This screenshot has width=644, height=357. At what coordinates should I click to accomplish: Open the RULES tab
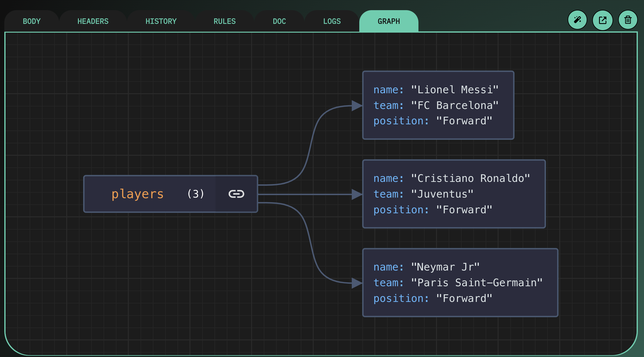click(225, 21)
